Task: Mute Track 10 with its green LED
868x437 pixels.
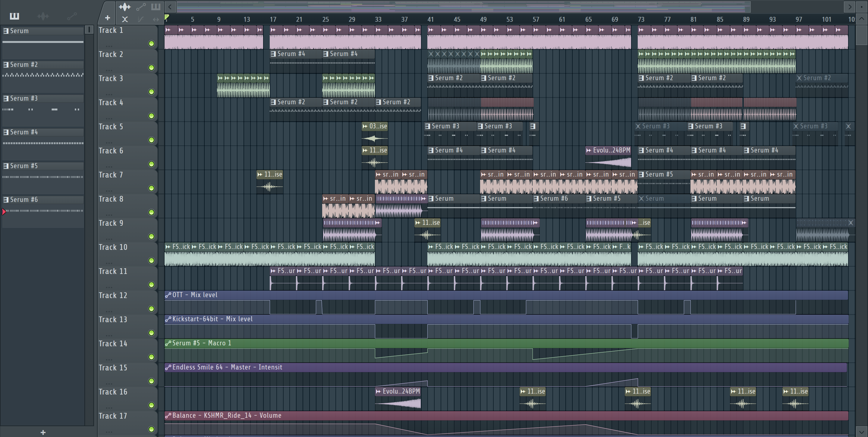Action: point(151,260)
